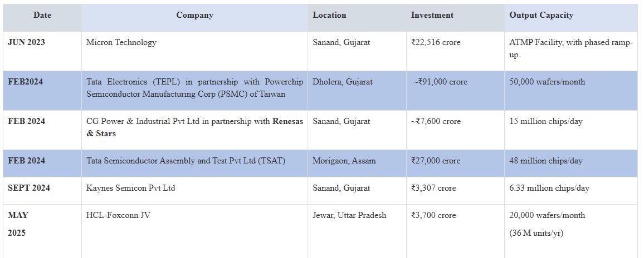
Task: Click the Company column header
Action: 194,15
